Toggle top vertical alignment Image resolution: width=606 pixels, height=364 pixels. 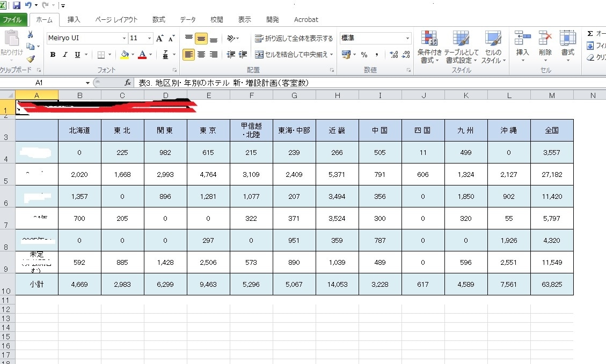189,38
